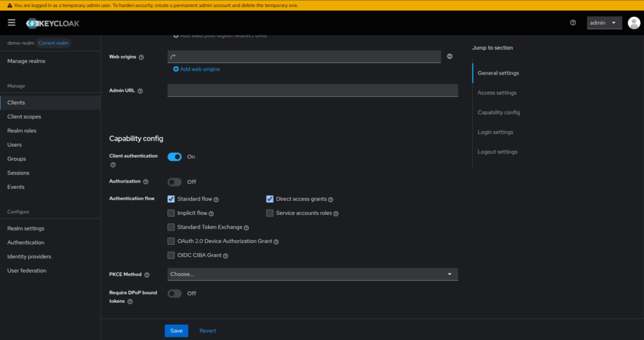Image resolution: width=644 pixels, height=340 pixels.
Task: Jump to General settings section
Action: point(498,73)
